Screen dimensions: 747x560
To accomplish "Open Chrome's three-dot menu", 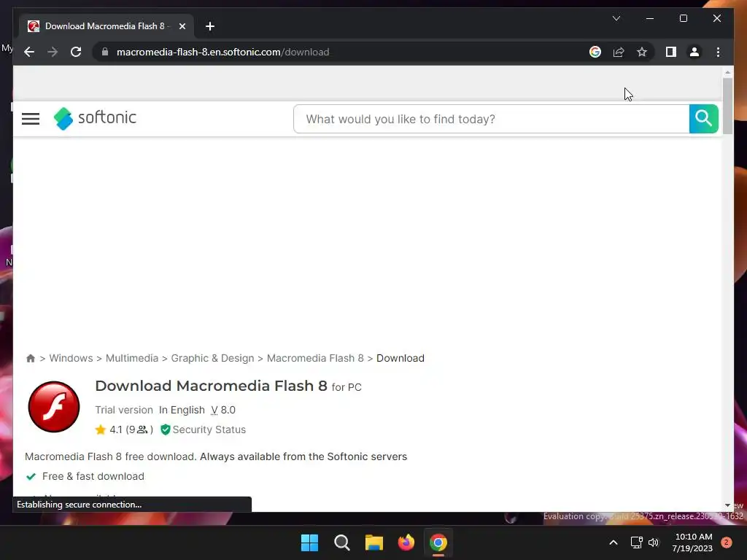I will click(x=718, y=52).
